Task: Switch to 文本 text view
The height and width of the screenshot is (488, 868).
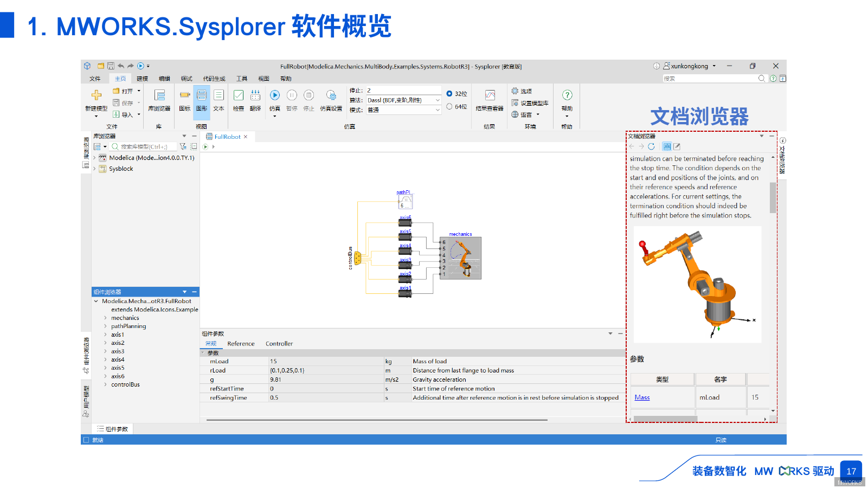Action: 218,96
